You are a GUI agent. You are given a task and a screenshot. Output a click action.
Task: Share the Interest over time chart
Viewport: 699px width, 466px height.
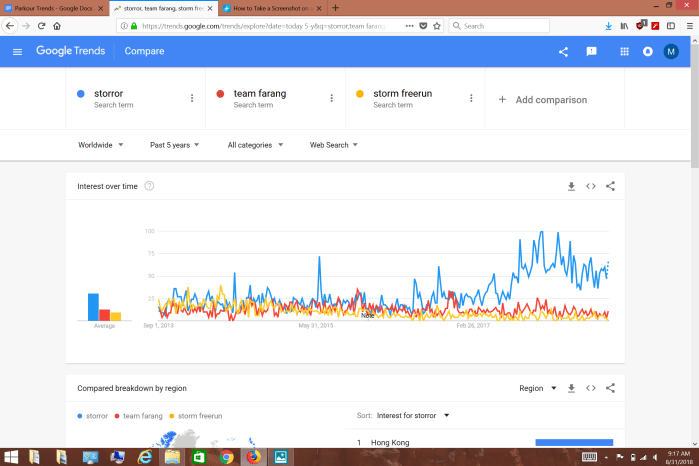click(610, 186)
